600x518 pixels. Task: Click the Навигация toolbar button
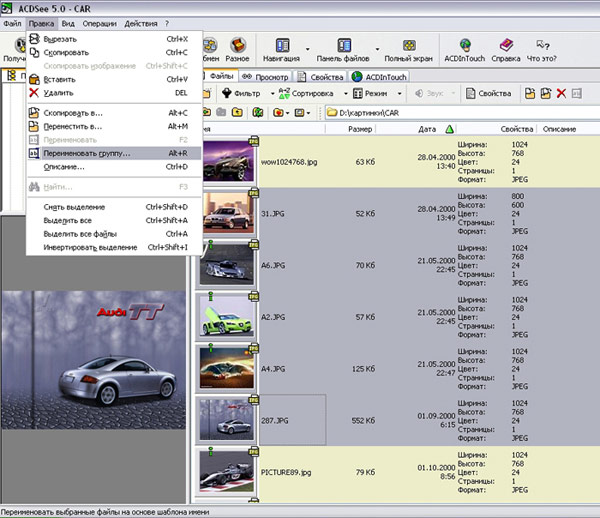point(282,50)
